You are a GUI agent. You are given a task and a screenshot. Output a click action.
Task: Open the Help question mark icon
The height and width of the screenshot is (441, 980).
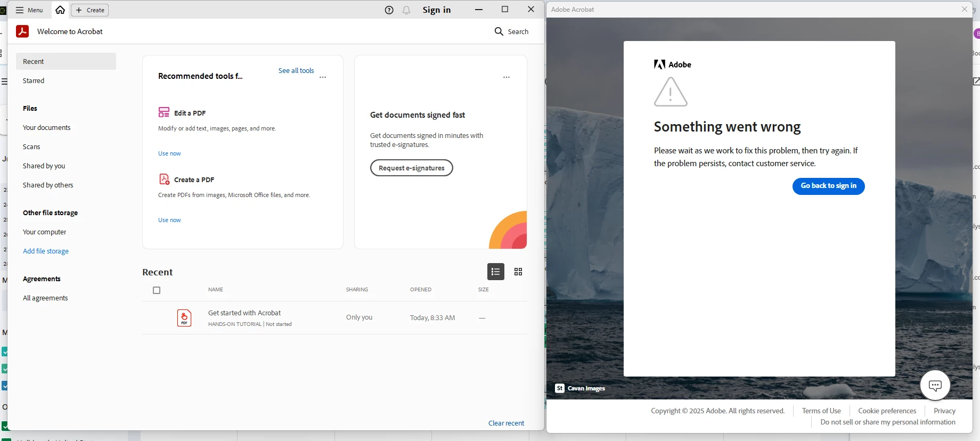point(389,10)
